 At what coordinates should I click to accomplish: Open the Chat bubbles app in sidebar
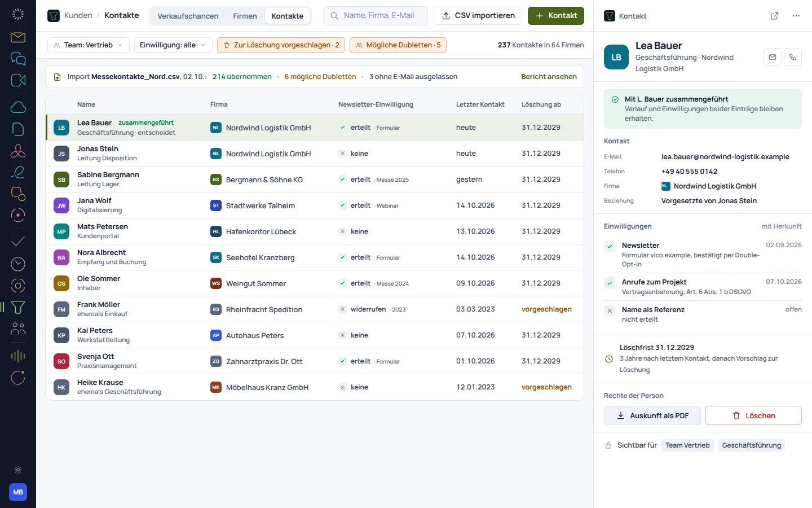click(18, 59)
